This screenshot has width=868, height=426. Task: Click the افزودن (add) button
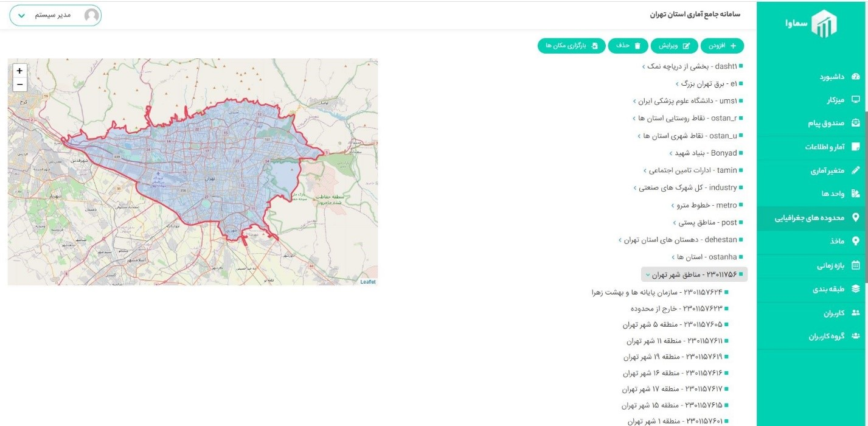[x=722, y=46]
